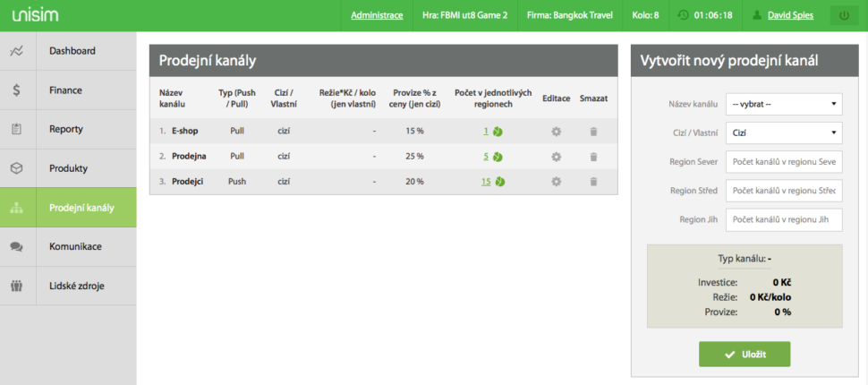Click the green power logout icon

tap(844, 15)
